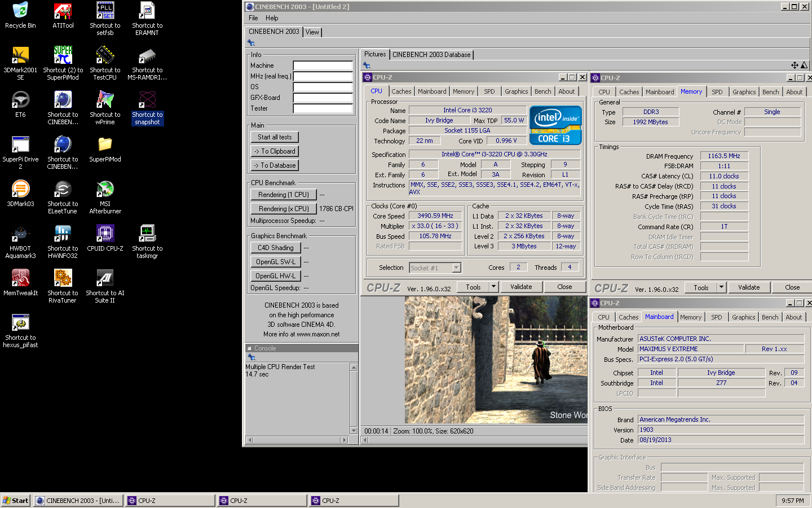The image size is (812, 508).
Task: Open the hexus_pifast shortcut icon
Action: (x=20, y=331)
